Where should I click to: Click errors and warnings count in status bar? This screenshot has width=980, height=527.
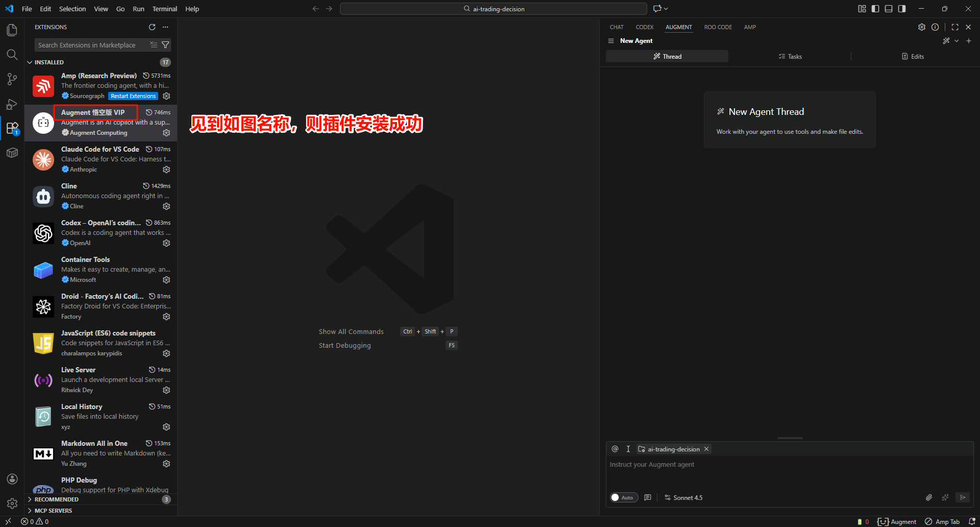(x=35, y=521)
